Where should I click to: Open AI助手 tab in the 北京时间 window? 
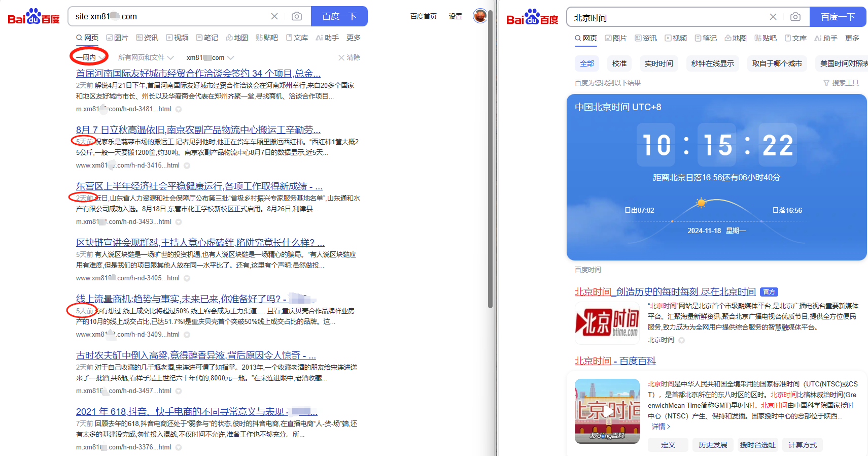click(826, 38)
